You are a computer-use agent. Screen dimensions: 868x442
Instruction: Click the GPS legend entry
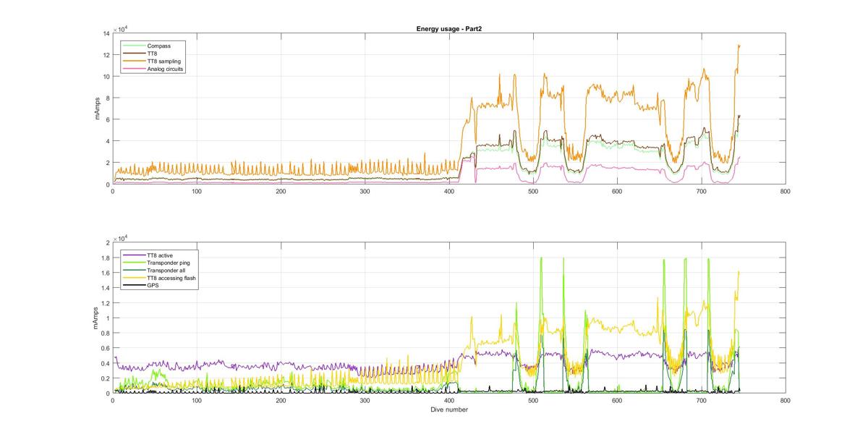pyautogui.click(x=153, y=286)
